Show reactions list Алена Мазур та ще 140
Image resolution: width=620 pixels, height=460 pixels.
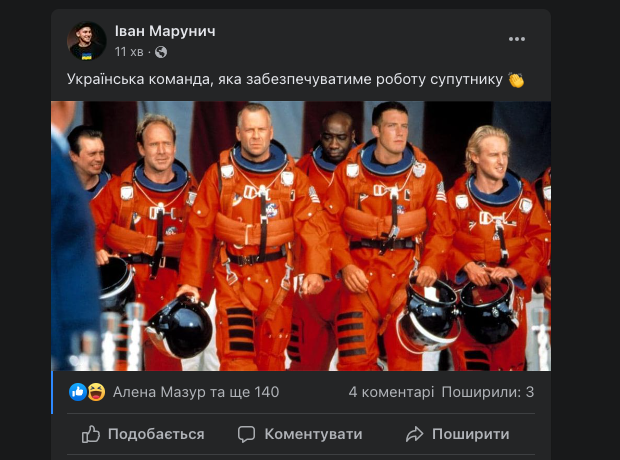[196, 392]
